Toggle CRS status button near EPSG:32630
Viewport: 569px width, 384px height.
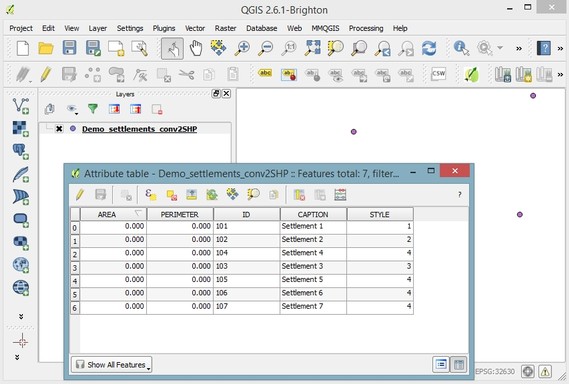(528, 371)
